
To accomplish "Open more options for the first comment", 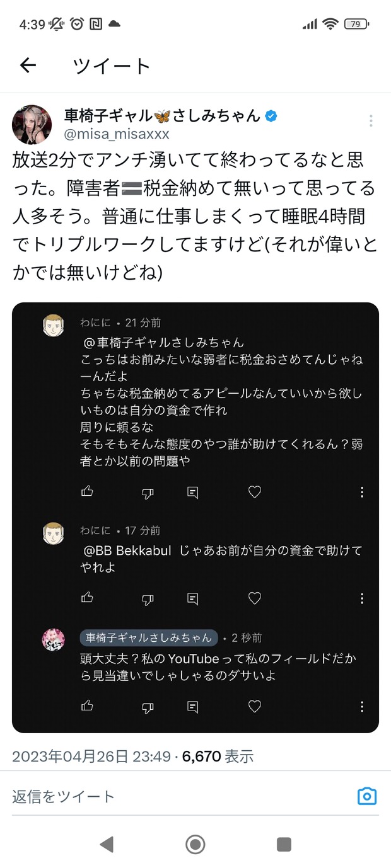I will click(x=362, y=493).
